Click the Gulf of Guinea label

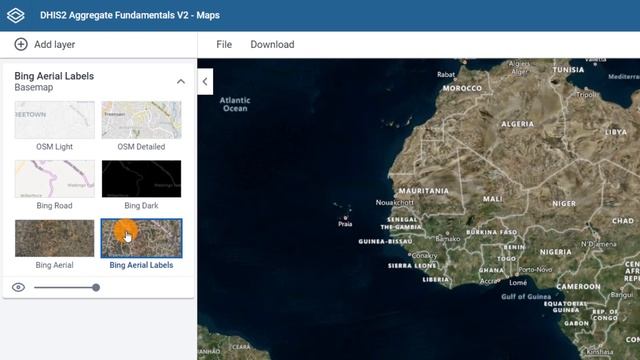[526, 297]
